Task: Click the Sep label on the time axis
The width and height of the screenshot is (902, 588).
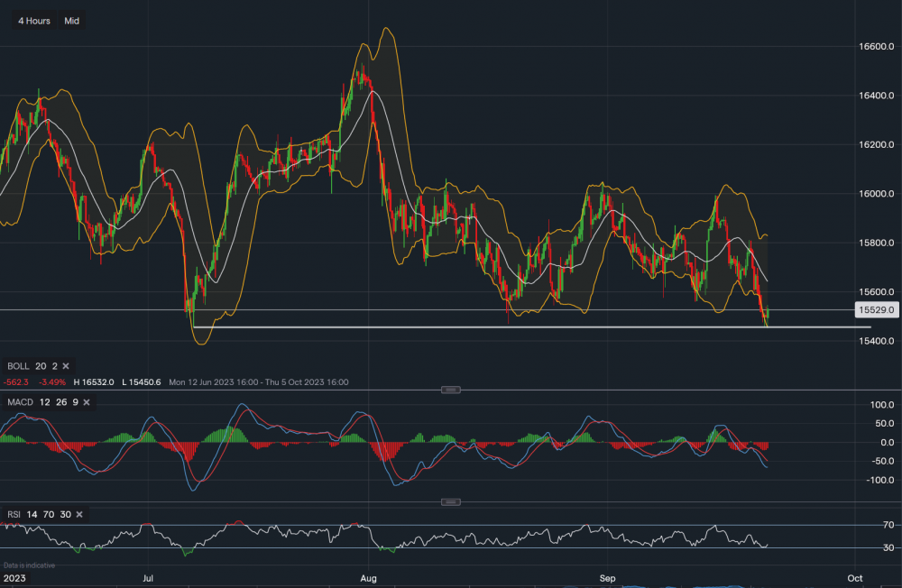Action: click(606, 578)
